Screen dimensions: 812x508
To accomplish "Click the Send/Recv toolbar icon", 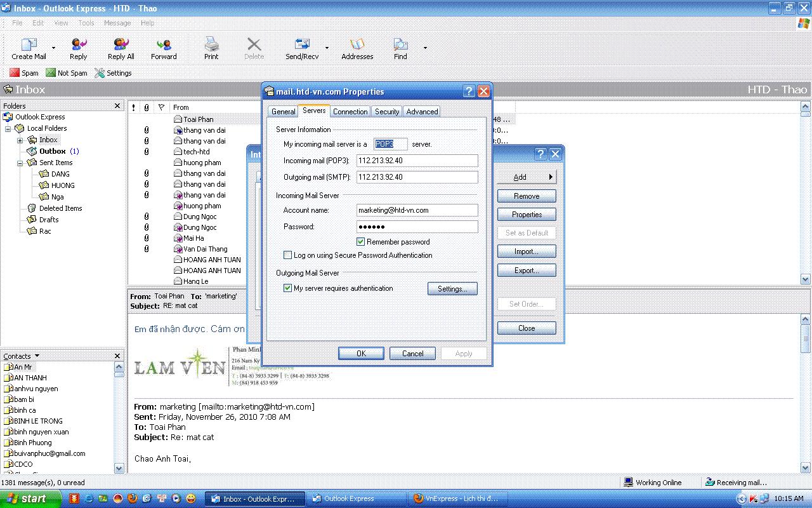I will (302, 44).
